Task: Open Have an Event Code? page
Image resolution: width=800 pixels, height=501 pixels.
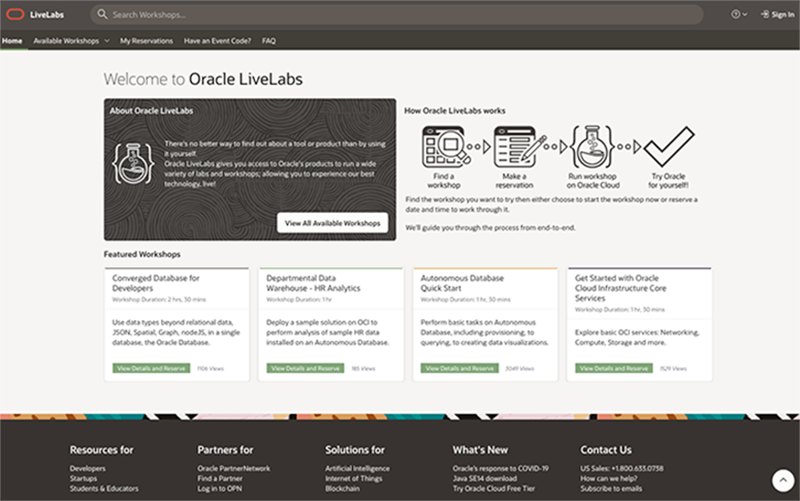Action: click(x=217, y=41)
